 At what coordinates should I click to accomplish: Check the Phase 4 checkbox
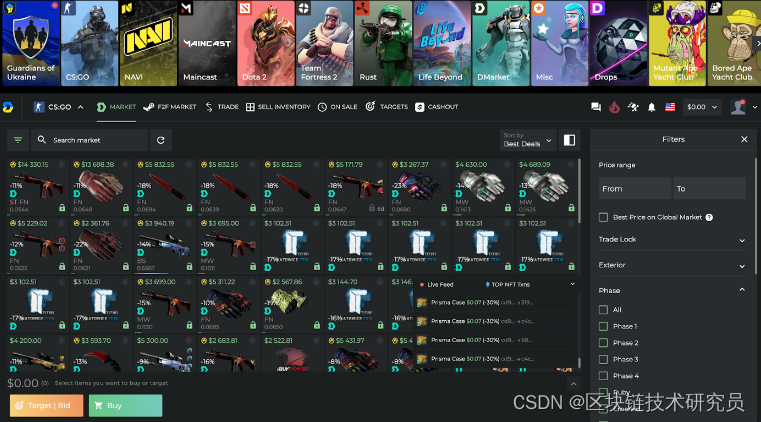click(603, 376)
